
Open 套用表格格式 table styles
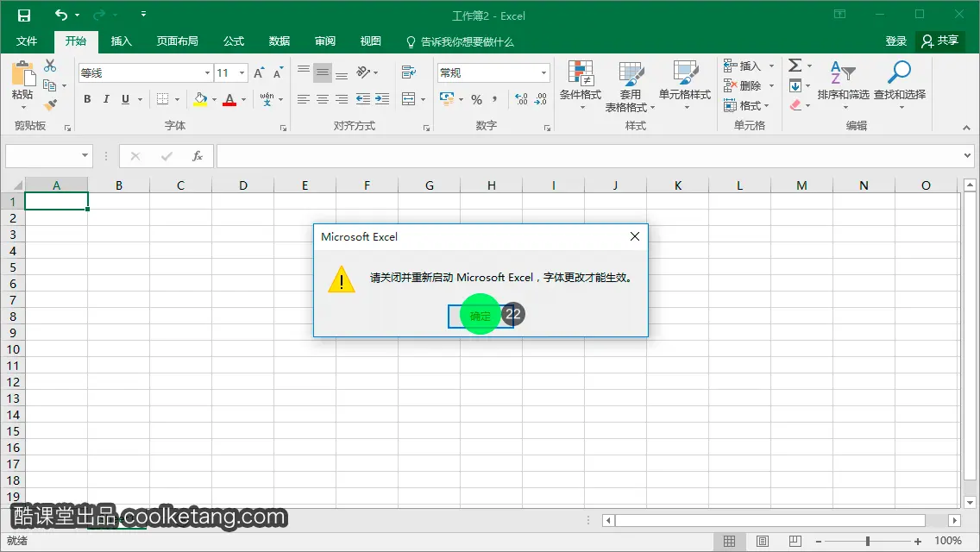tap(630, 86)
